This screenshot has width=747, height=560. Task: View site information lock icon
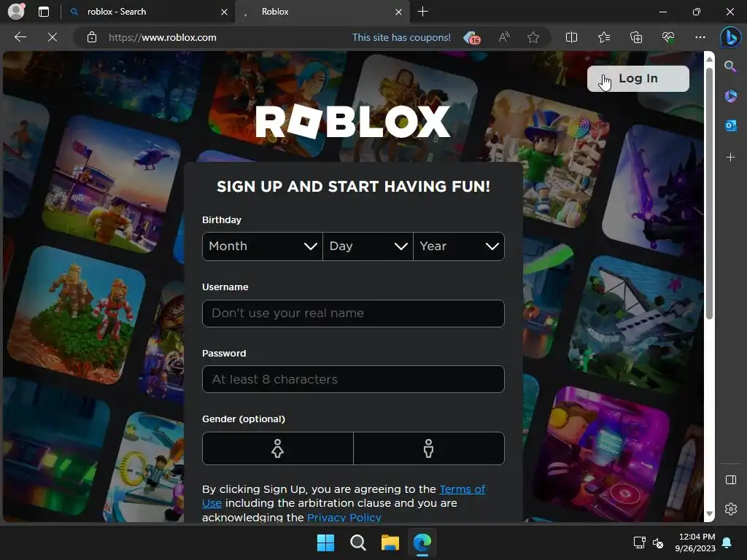[x=92, y=37]
